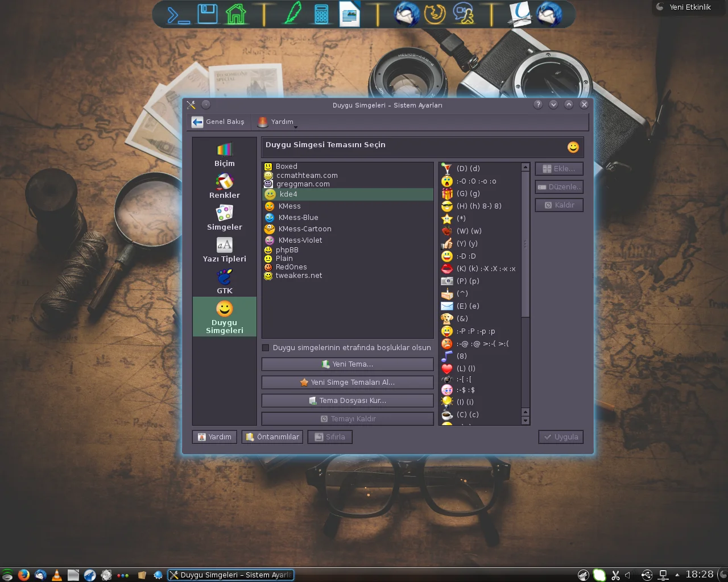Choose the tweakers.net emoticon theme
Image resolution: width=728 pixels, height=582 pixels.
point(299,276)
